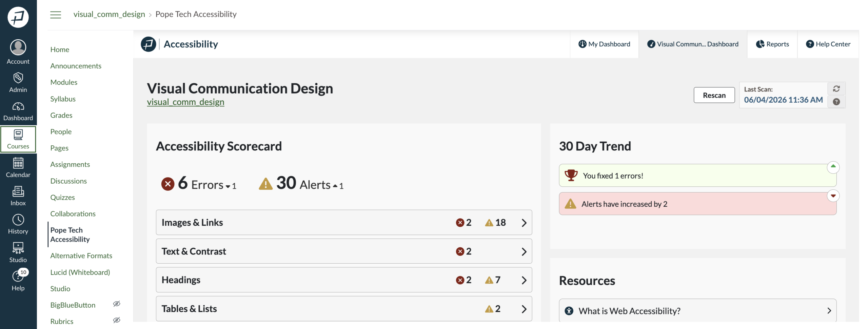This screenshot has height=329, width=868.
Task: Open Announcements course link
Action: coord(76,66)
